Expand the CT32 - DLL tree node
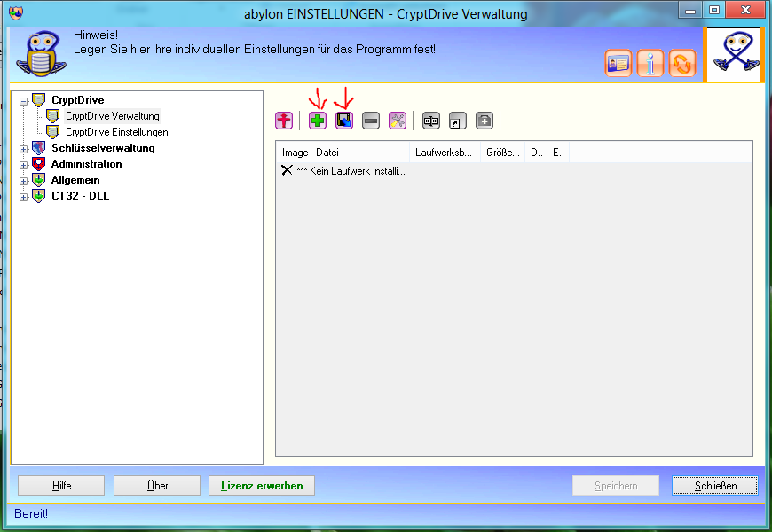This screenshot has width=772, height=532. pos(23,197)
